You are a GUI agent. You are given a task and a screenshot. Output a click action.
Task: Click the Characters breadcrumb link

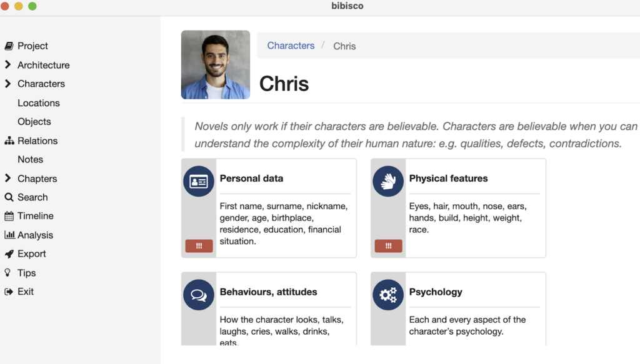[x=291, y=46]
